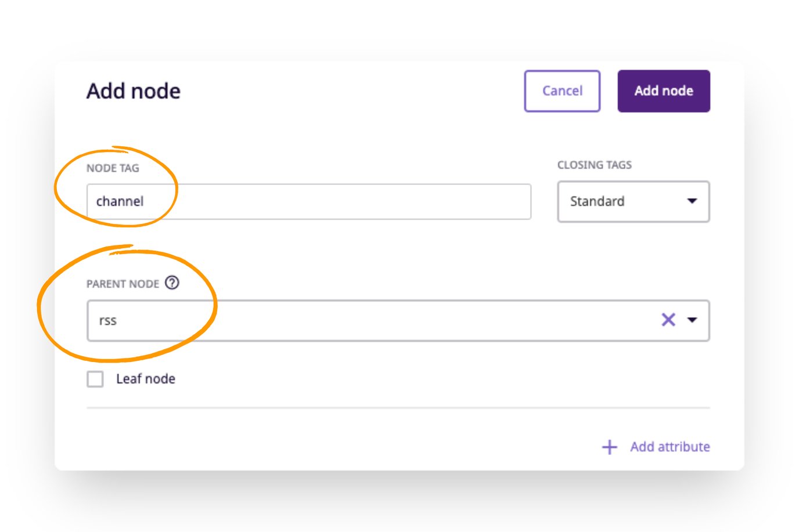Open the Closing Tags dropdown arrow
Screen dimensions: 799x532
[x=692, y=201]
